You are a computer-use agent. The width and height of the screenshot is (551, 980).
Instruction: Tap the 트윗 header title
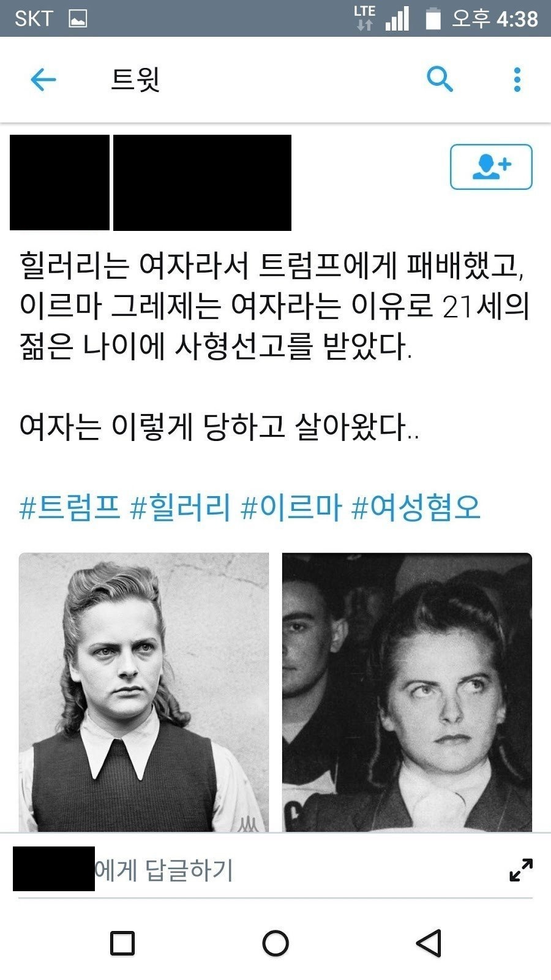[135, 80]
